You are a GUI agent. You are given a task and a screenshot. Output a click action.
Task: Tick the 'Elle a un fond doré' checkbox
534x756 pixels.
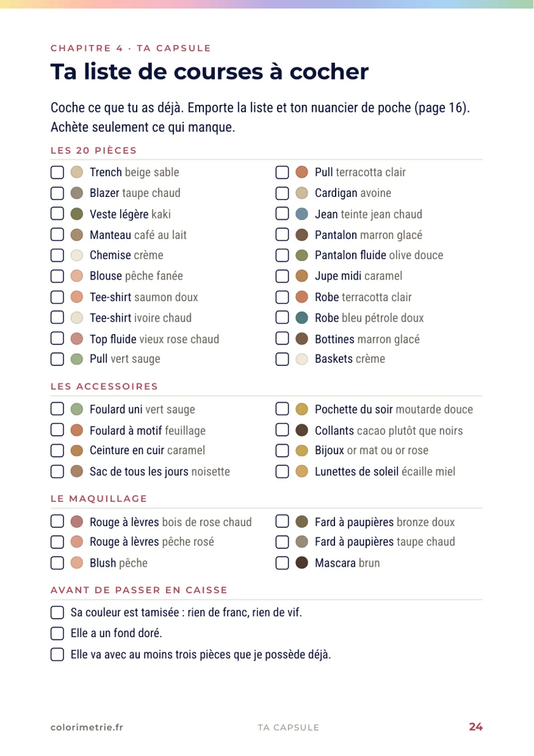click(x=57, y=633)
